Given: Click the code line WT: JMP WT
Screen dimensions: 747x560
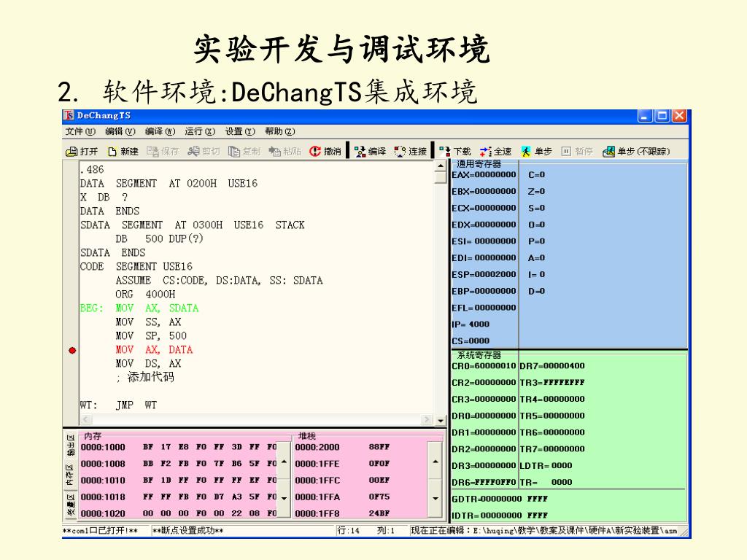Looking at the screenshot, I should coord(118,405).
